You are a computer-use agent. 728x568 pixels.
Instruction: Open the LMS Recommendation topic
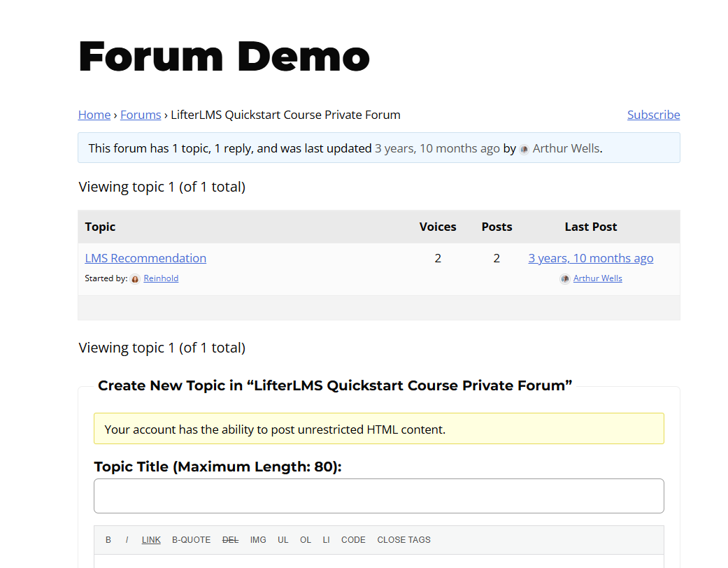click(x=145, y=258)
